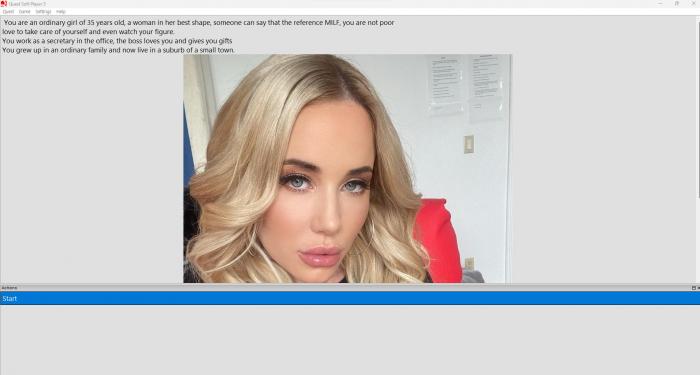Open the Quest menu

click(8, 12)
